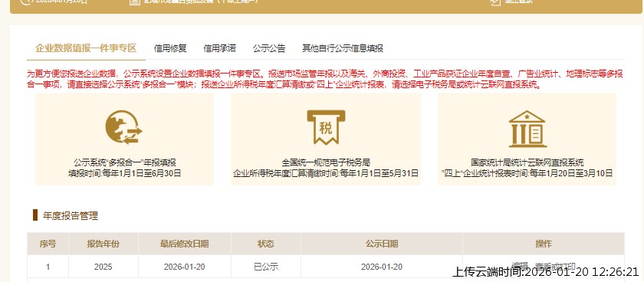Click the 操作 column header
This screenshot has height=282, width=644.
pos(544,244)
